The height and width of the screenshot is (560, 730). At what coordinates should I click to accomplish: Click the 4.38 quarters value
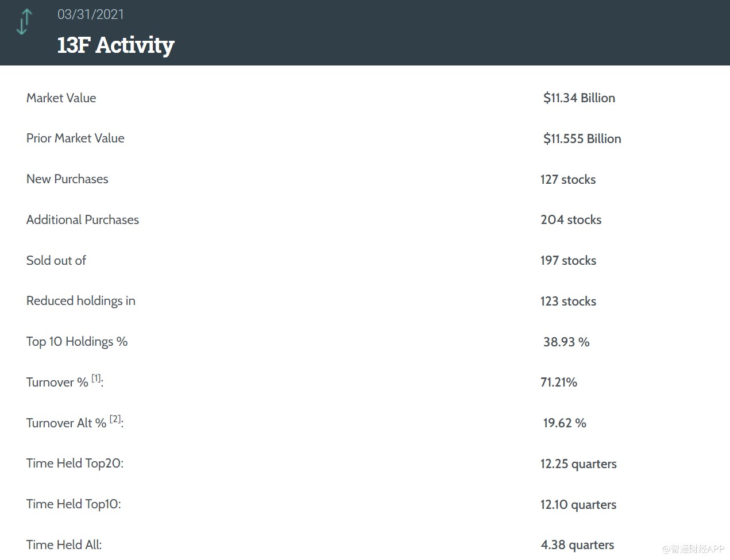(577, 545)
